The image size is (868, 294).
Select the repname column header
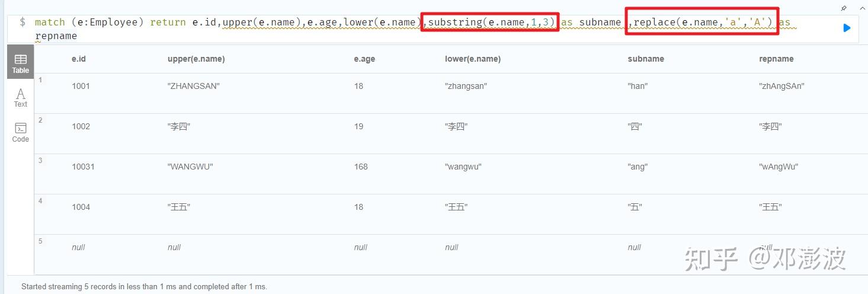pyautogui.click(x=776, y=59)
